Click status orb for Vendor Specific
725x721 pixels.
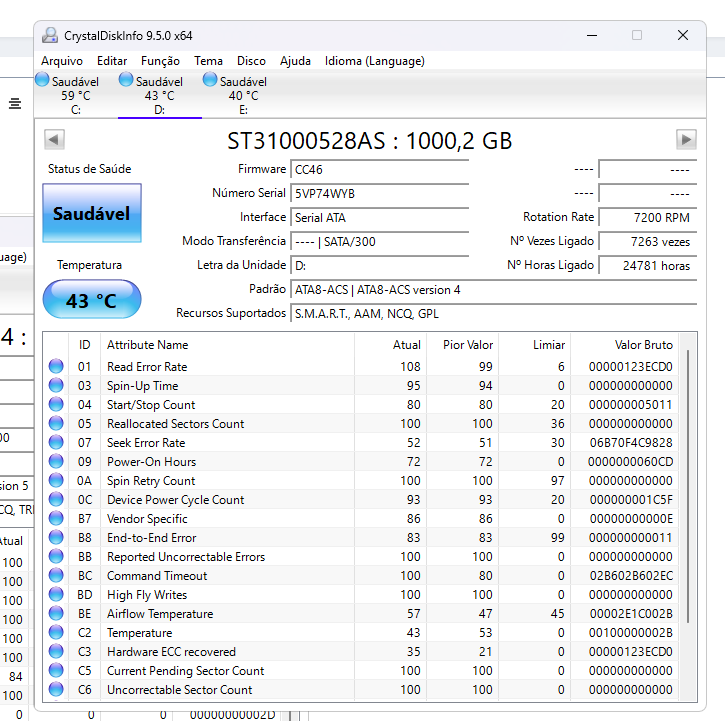click(x=56, y=518)
